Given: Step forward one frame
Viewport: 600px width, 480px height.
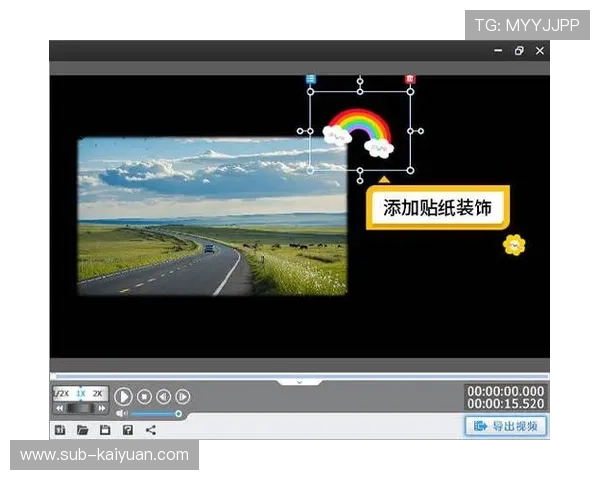Looking at the screenshot, I should [x=183, y=397].
